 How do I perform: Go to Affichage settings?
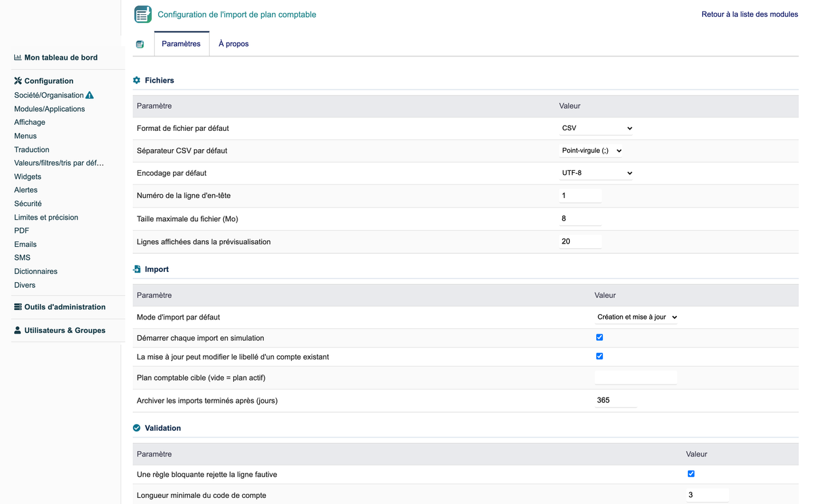pos(30,122)
